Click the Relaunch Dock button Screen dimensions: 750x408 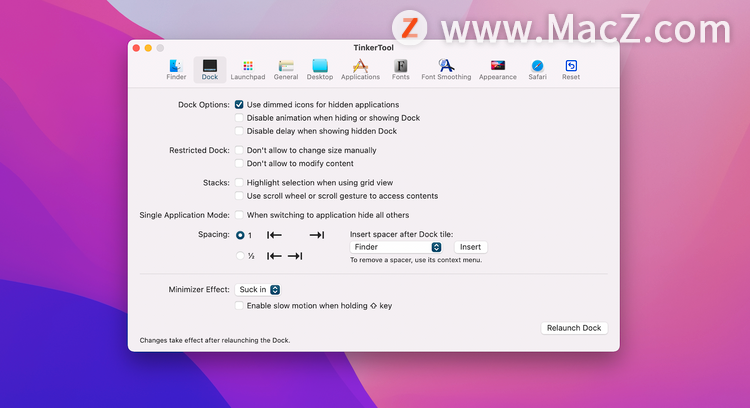click(x=574, y=328)
